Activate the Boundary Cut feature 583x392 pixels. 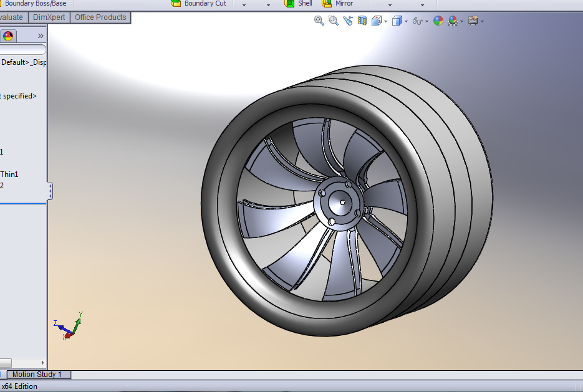click(200, 4)
